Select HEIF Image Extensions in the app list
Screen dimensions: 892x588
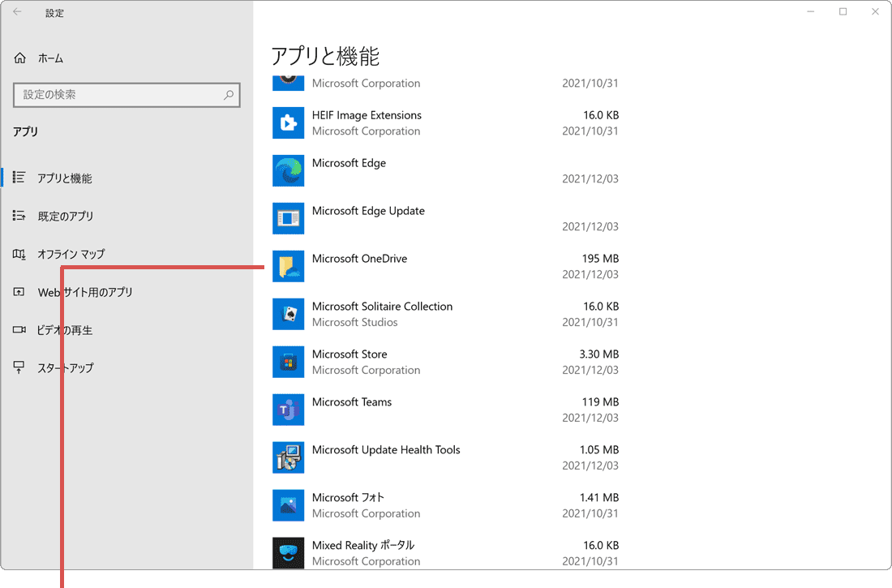(367, 115)
